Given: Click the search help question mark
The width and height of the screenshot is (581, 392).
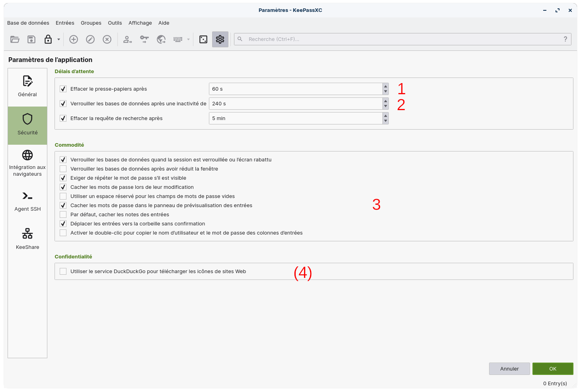Looking at the screenshot, I should [565, 39].
